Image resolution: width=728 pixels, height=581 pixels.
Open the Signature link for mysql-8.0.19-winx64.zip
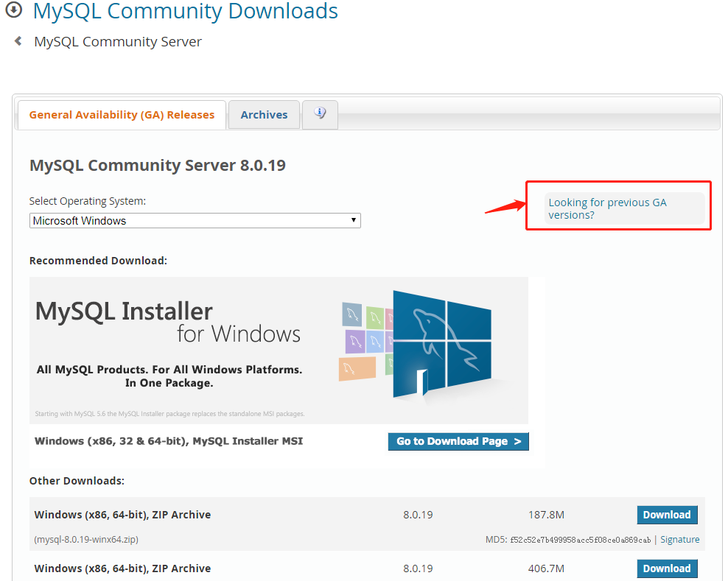(679, 539)
